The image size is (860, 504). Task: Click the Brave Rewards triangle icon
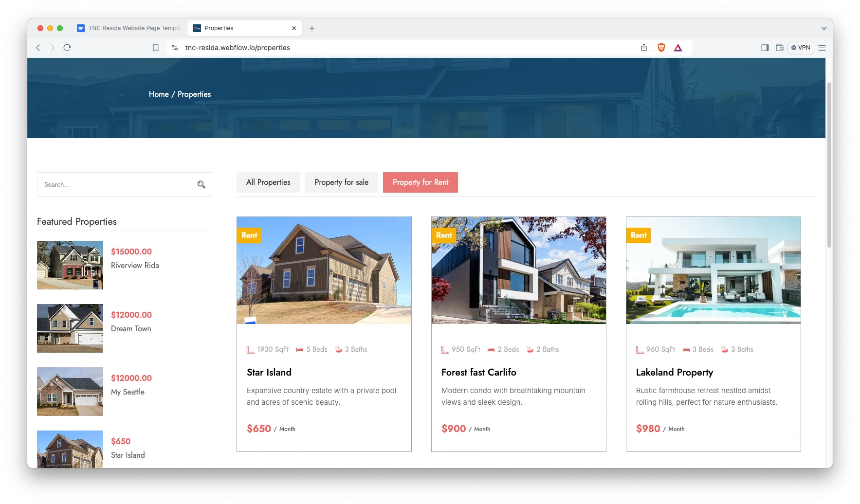tap(678, 48)
